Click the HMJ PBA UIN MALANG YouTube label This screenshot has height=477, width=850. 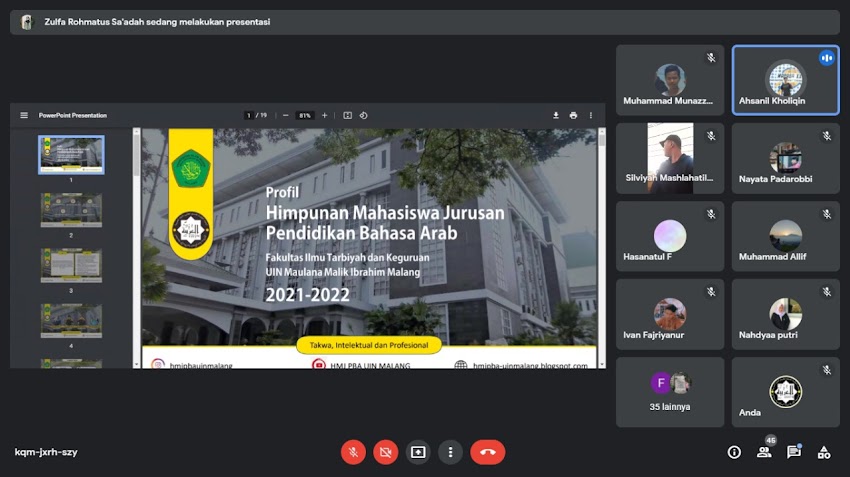coord(370,366)
